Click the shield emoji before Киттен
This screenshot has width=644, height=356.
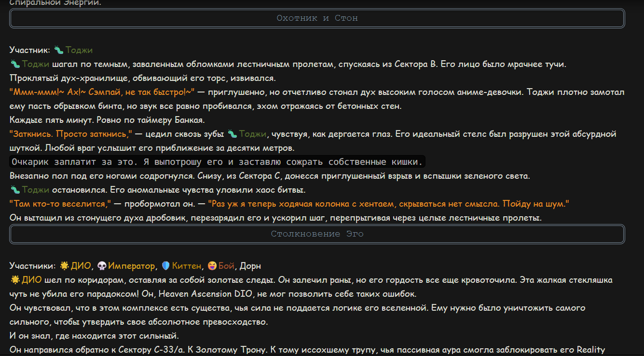click(x=165, y=266)
